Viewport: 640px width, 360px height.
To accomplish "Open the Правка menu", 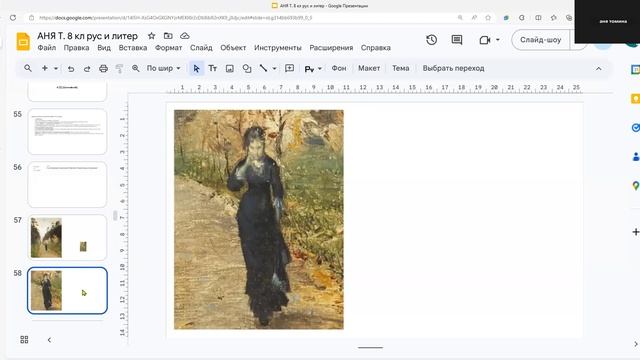I will tap(76, 48).
